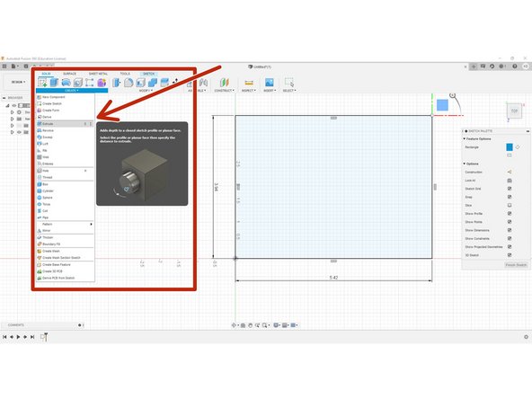Open the Help question mark icon
Viewport: 532px width, 399px height.
[x=515, y=66]
